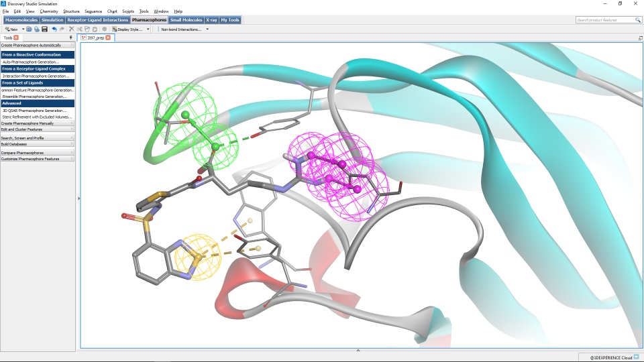Open the Structure menu
Viewport: 644px width, 362px height.
coord(71,11)
